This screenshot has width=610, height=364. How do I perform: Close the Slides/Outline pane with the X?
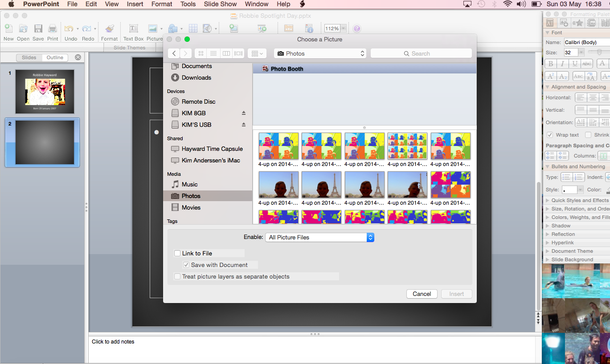click(78, 57)
